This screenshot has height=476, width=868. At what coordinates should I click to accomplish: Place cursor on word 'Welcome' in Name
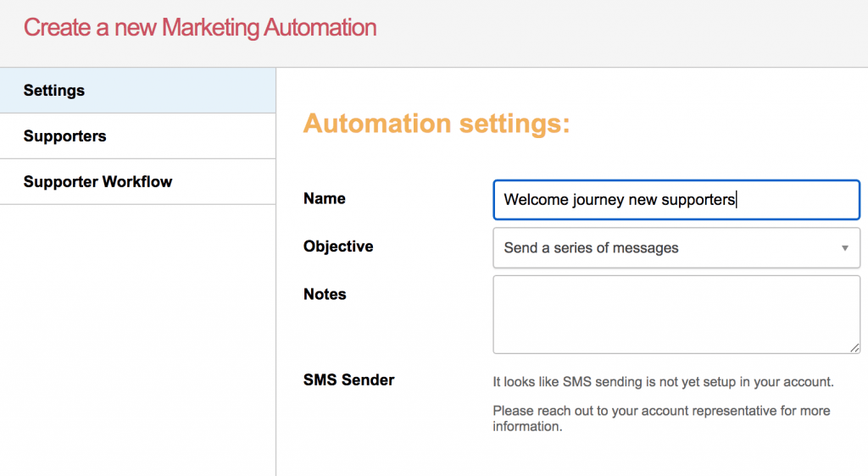(x=534, y=200)
